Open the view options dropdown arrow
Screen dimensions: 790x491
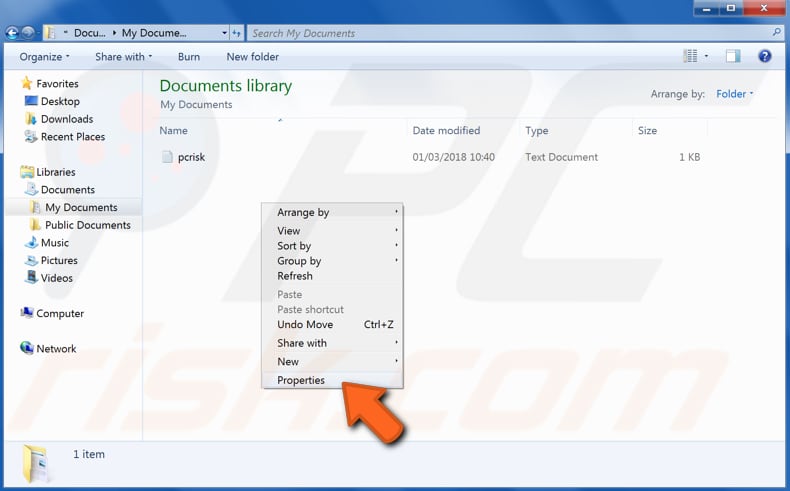click(x=706, y=56)
